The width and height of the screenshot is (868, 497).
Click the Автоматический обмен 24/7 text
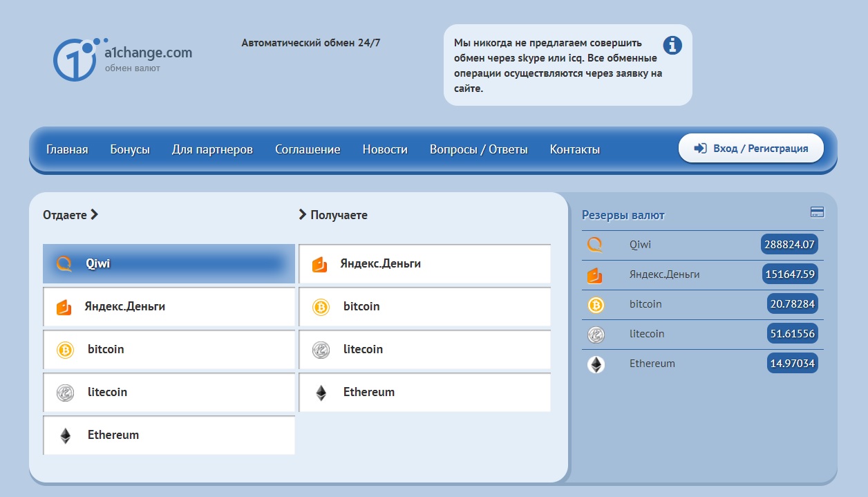pos(311,43)
